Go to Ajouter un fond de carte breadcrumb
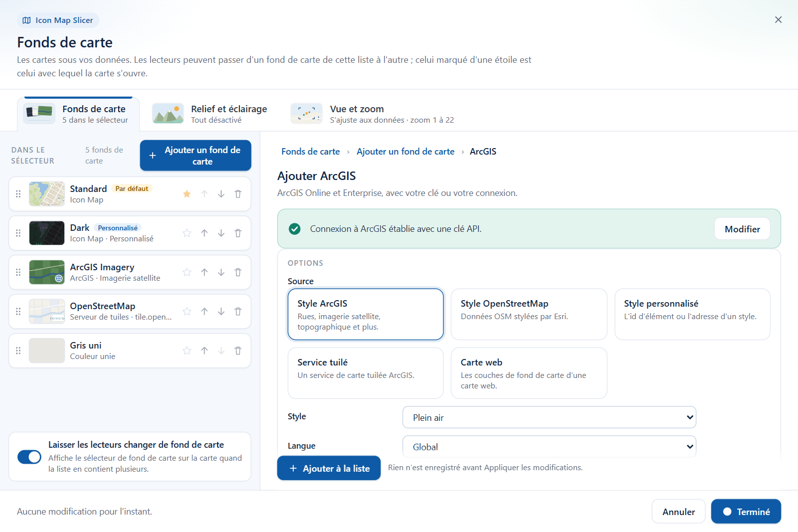Screen dimensions: 798x532 click(x=405, y=152)
